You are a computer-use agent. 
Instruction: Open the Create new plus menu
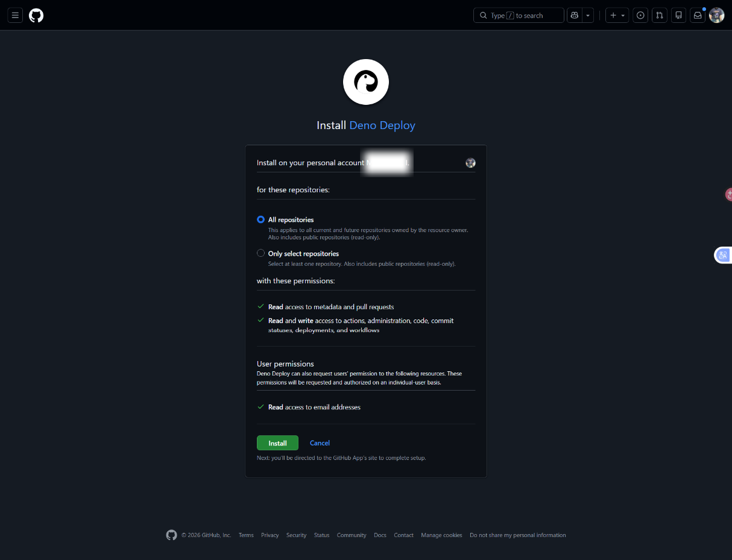pyautogui.click(x=617, y=15)
